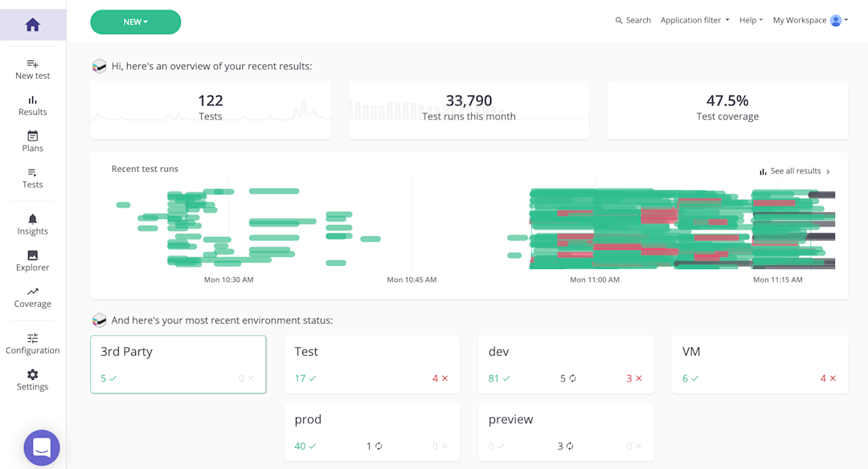The height and width of the screenshot is (469, 868).
Task: Click the 6 passed count in VM
Action: tap(686, 378)
